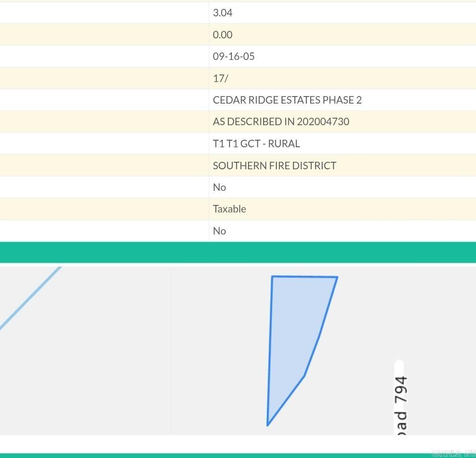Click the 3.04 acreage value
476x458 pixels.
pos(223,13)
